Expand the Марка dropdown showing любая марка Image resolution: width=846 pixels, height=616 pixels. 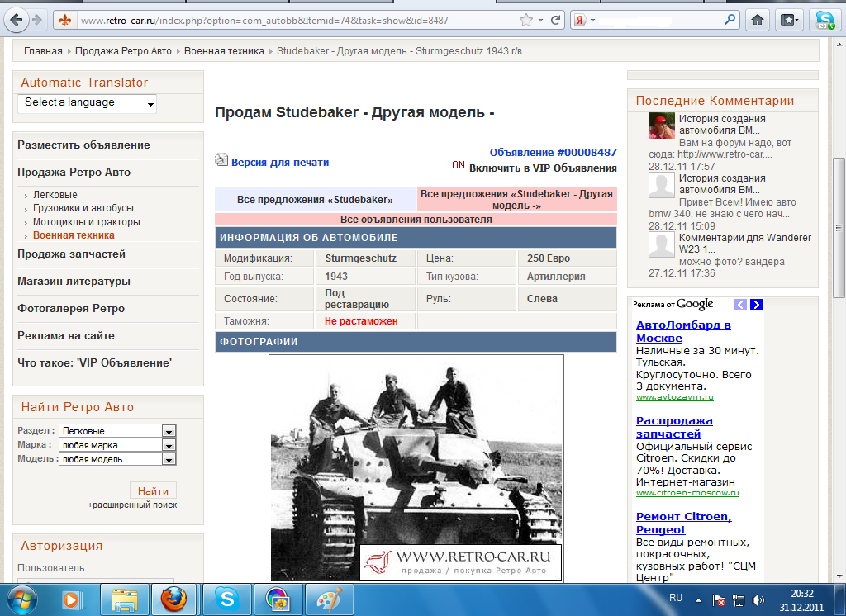tap(169, 445)
